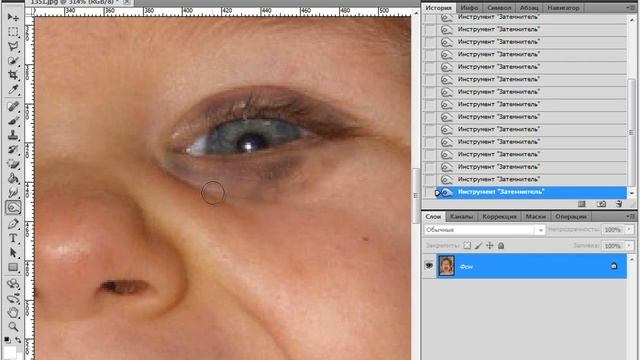Switch to the Абзац tab
This screenshot has width=640, height=360.
pyautogui.click(x=529, y=8)
